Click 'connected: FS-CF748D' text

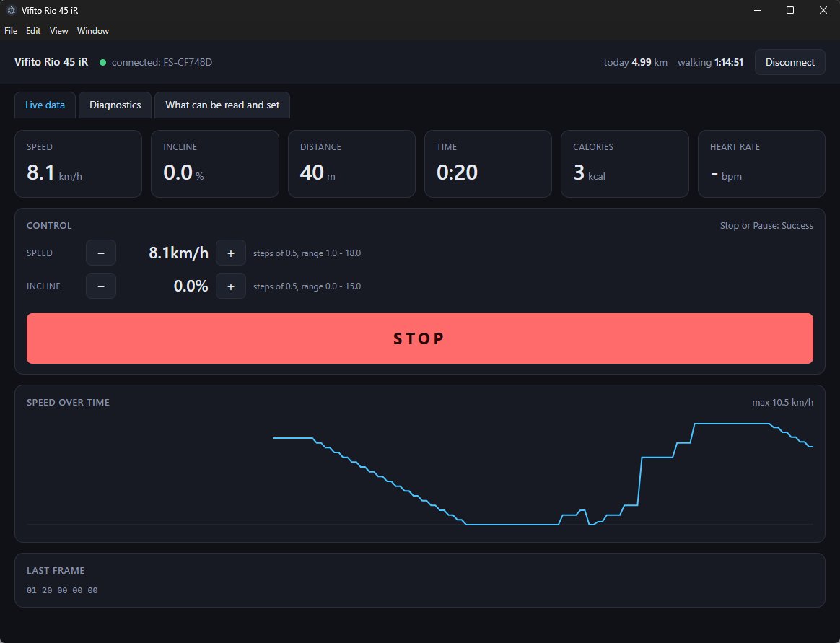click(x=162, y=62)
